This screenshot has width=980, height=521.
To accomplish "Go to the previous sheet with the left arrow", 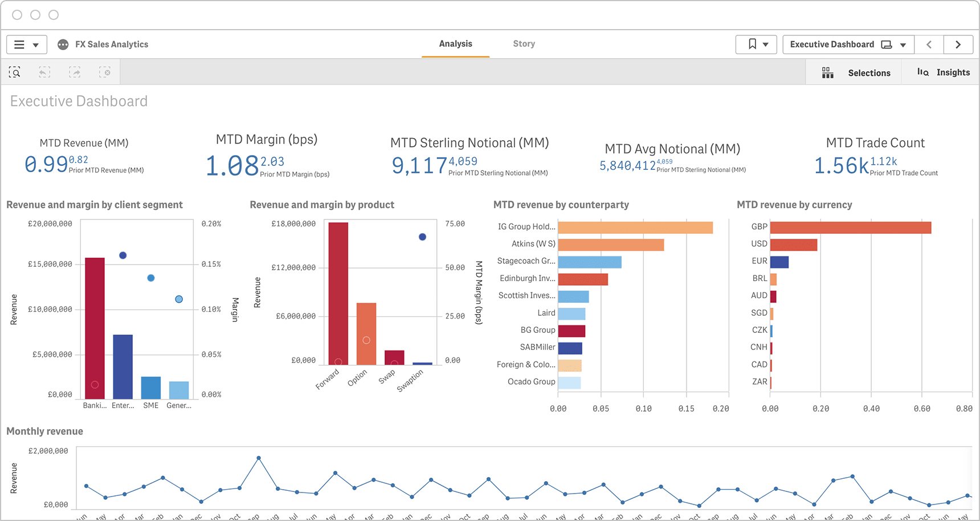I will click(929, 44).
